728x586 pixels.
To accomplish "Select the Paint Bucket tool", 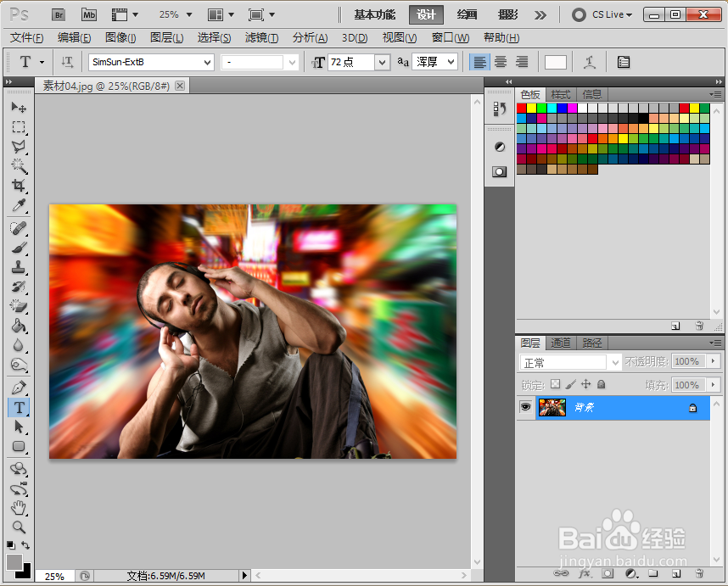I will click(19, 326).
